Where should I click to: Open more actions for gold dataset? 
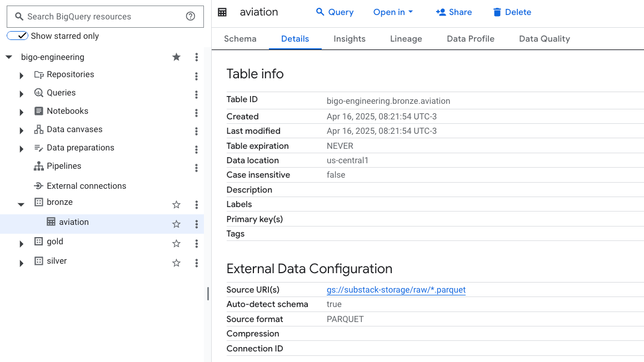(196, 243)
